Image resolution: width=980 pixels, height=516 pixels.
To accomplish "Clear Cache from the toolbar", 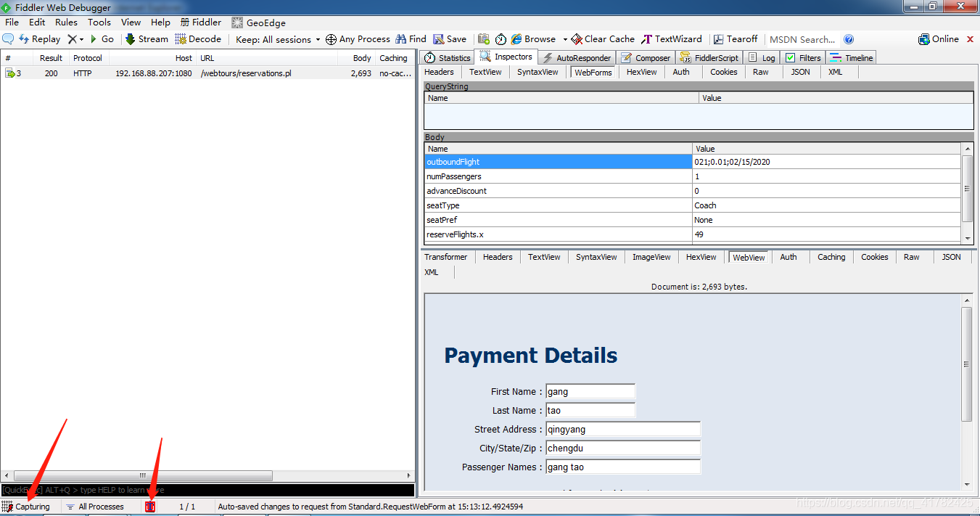I will pos(603,39).
